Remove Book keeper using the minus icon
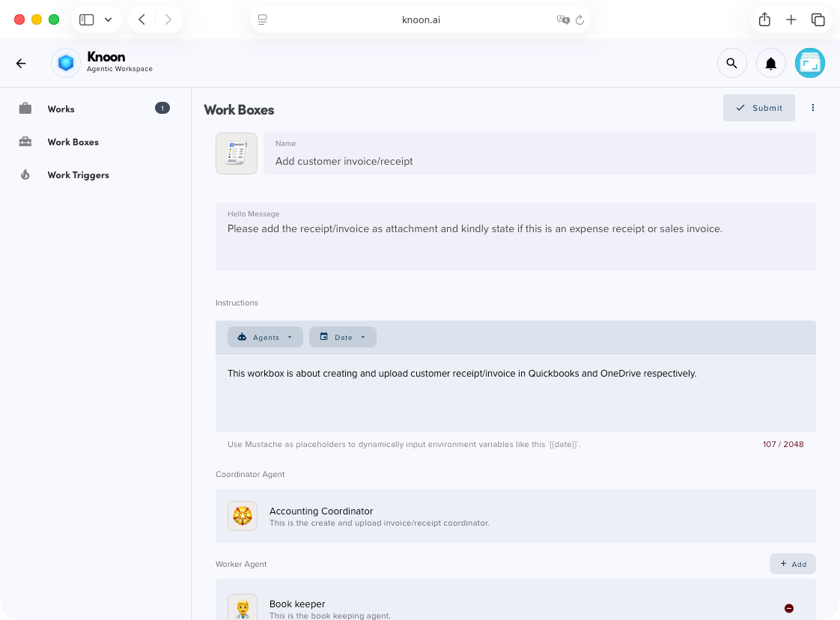This screenshot has width=840, height=620. click(789, 608)
